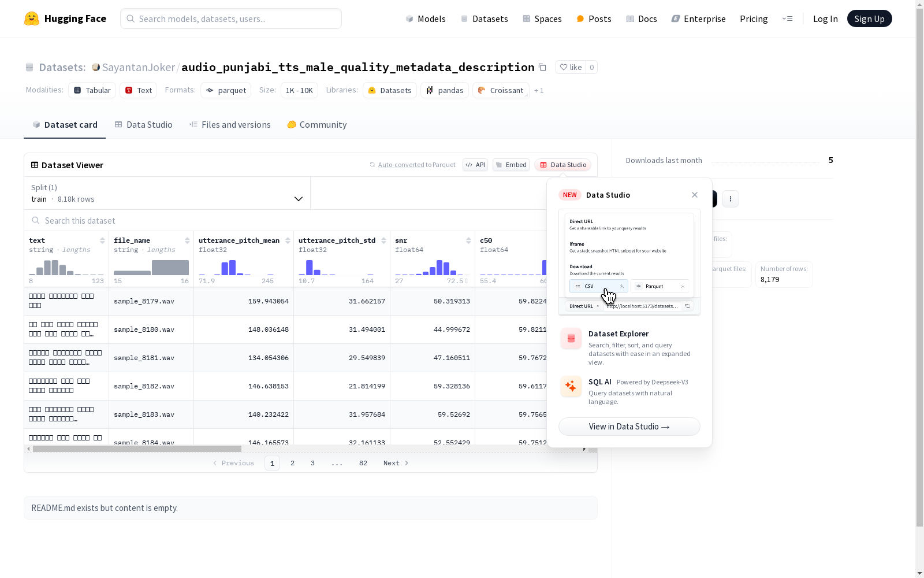Go to the Pricing page
The width and height of the screenshot is (924, 578).
tap(754, 18)
